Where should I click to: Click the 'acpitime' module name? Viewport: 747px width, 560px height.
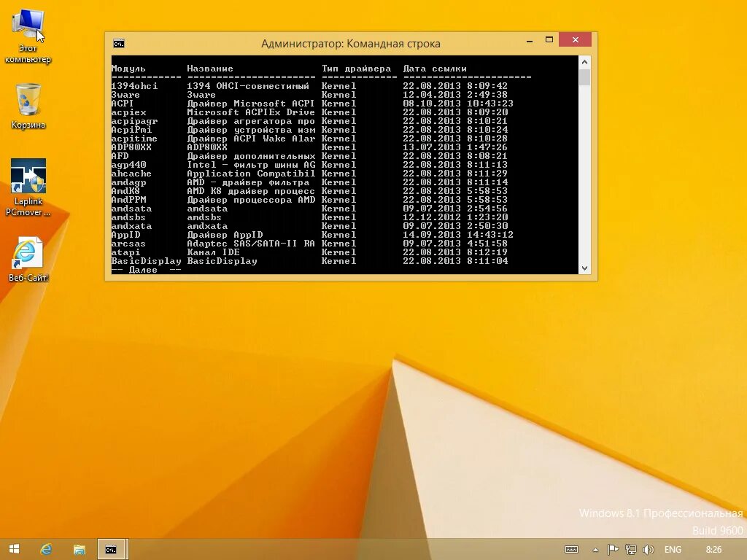click(134, 139)
